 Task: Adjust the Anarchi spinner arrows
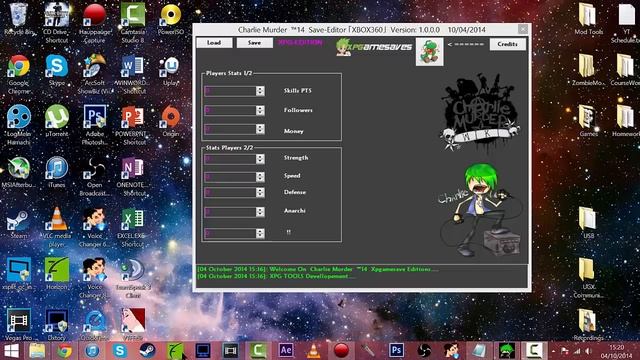tap(260, 211)
